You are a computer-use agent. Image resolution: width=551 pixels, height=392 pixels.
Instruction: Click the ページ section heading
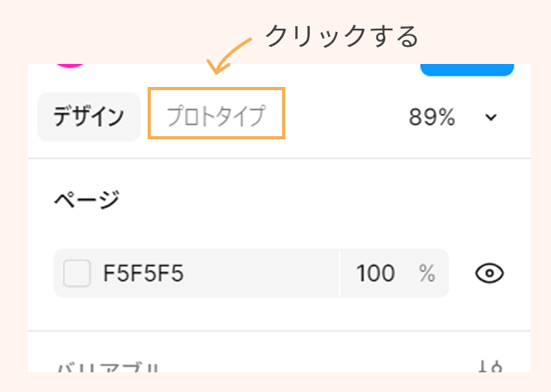87,199
